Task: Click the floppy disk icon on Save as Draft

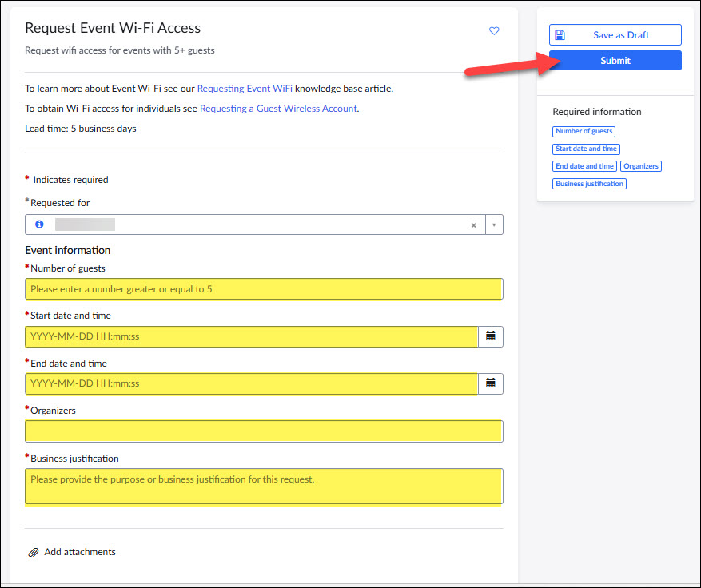Action: pyautogui.click(x=560, y=35)
